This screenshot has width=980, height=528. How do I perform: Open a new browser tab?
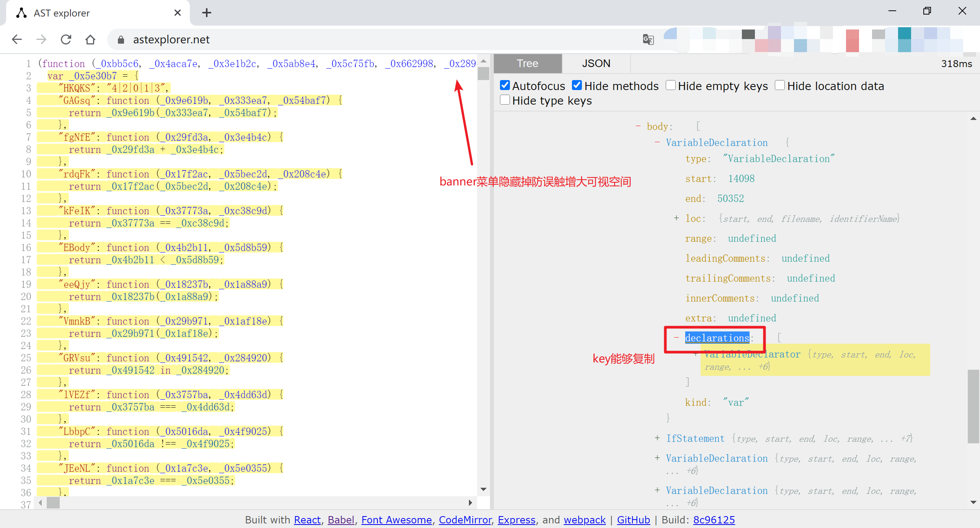[x=206, y=13]
